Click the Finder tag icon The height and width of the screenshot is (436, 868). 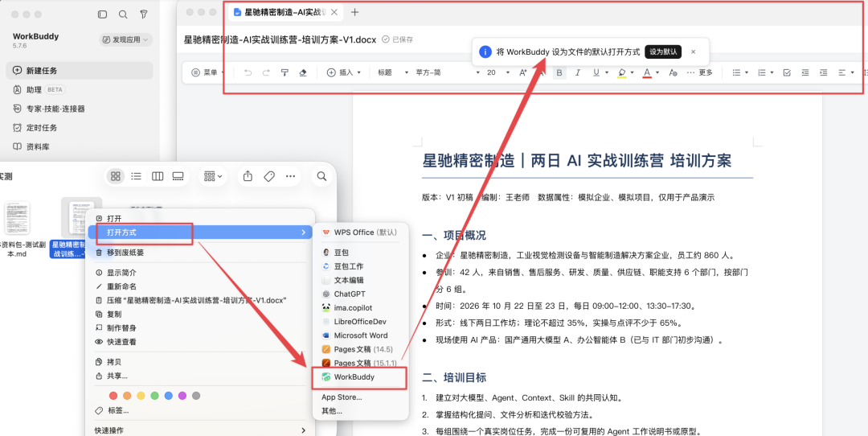(x=269, y=176)
